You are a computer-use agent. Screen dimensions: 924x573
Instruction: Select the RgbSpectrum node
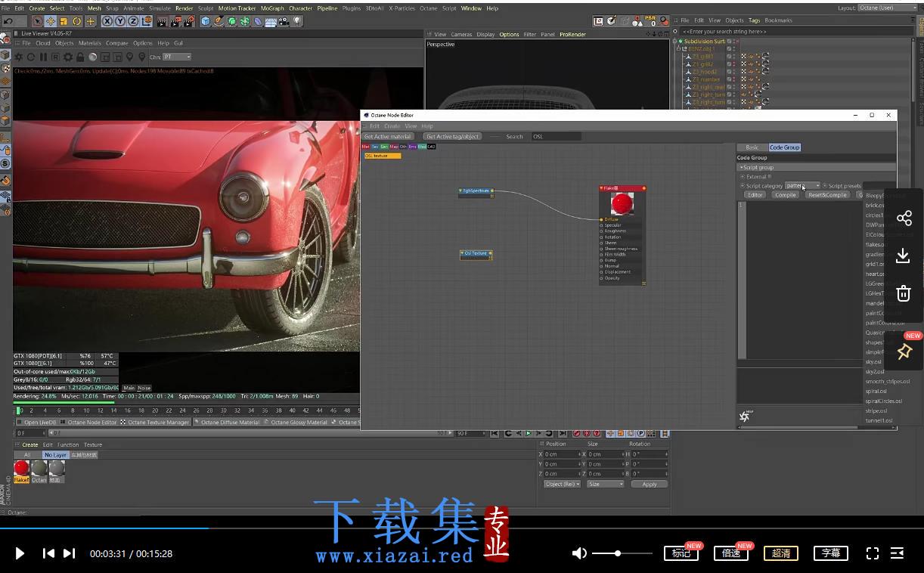tap(476, 191)
